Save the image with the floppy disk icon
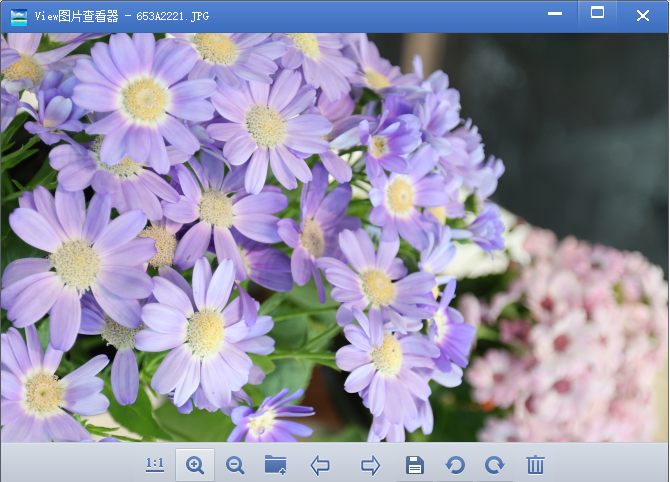This screenshot has height=482, width=670. tap(414, 465)
